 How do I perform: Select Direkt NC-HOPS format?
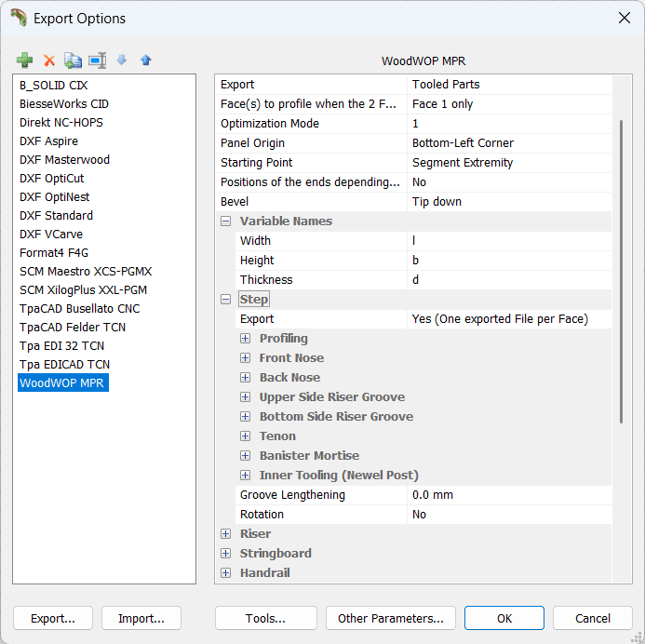[x=61, y=123]
